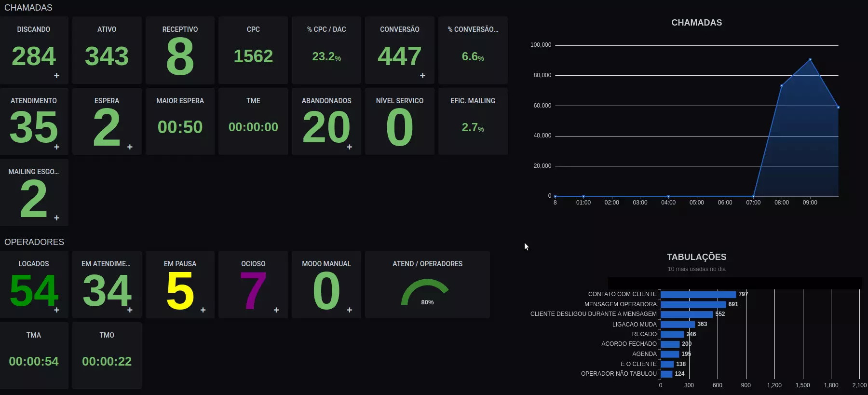Click the DISCANDO value 284
This screenshot has height=395, width=868.
[34, 56]
